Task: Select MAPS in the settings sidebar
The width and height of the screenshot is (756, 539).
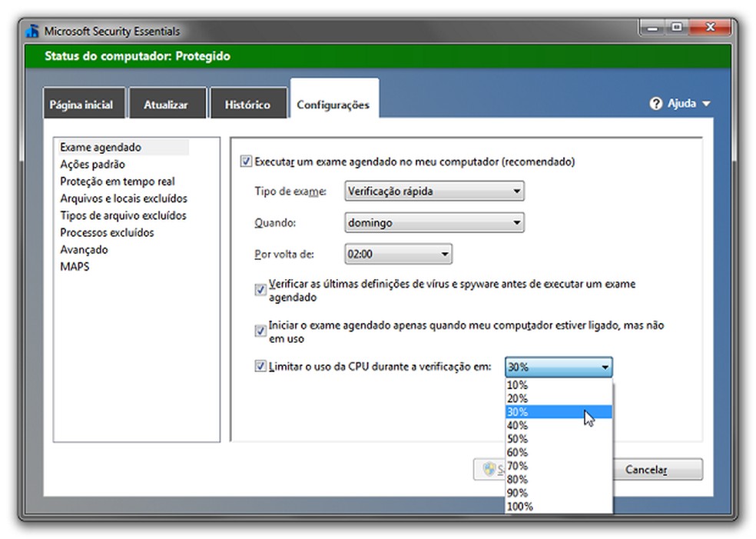Action: [75, 266]
